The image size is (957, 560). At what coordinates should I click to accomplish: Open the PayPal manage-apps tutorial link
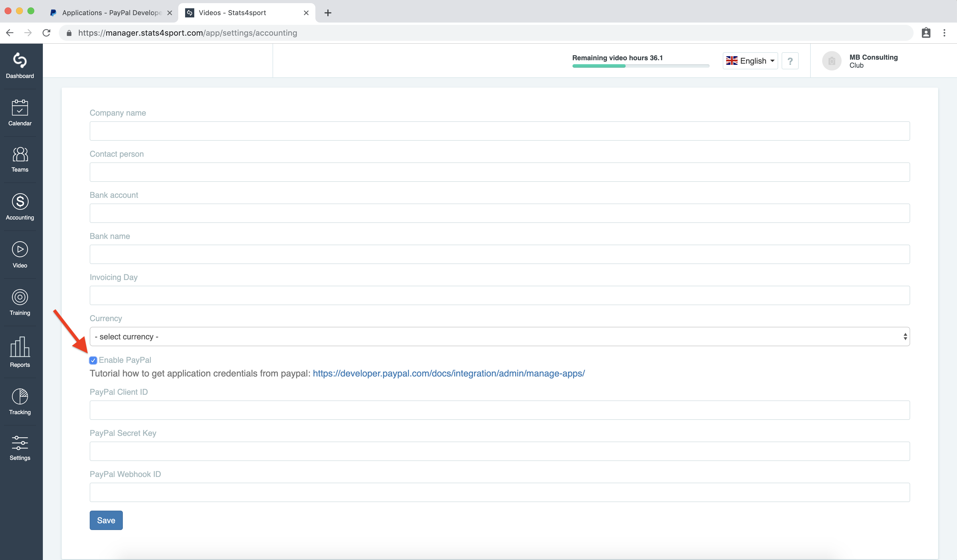[x=449, y=373]
